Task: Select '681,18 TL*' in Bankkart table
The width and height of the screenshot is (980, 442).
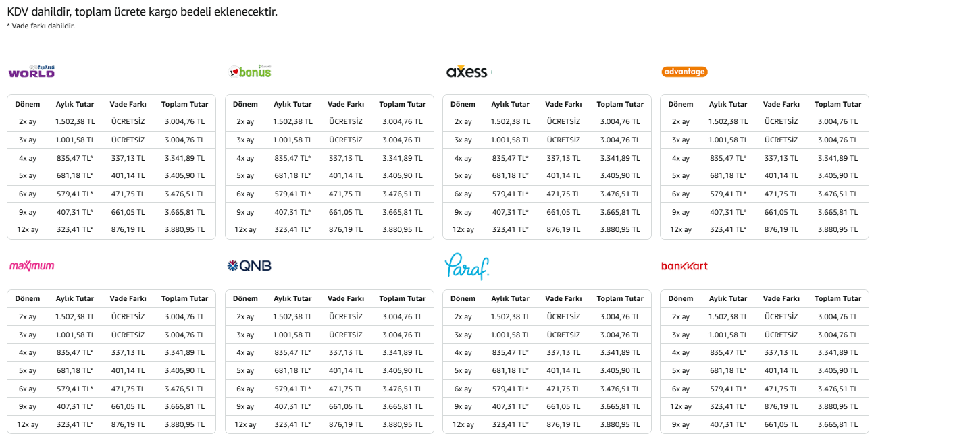Action: 728,370
